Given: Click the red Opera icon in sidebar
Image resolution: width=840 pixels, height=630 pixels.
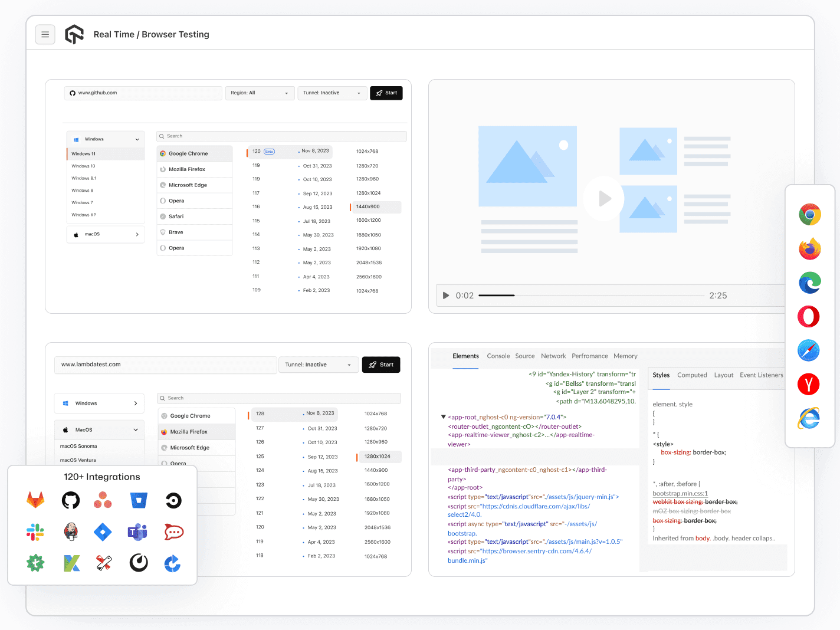Looking at the screenshot, I should (809, 317).
